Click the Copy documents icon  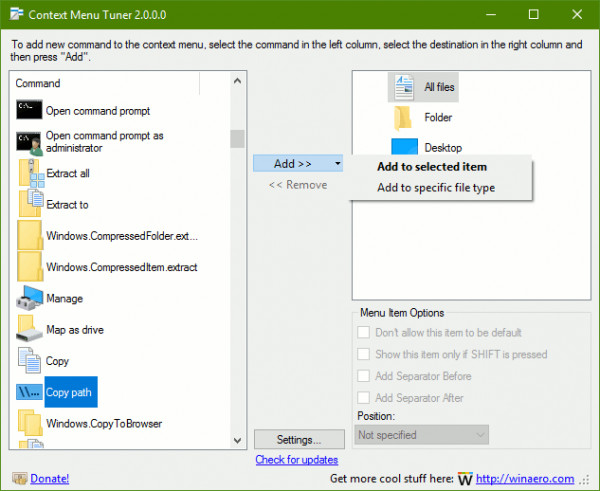(29, 360)
